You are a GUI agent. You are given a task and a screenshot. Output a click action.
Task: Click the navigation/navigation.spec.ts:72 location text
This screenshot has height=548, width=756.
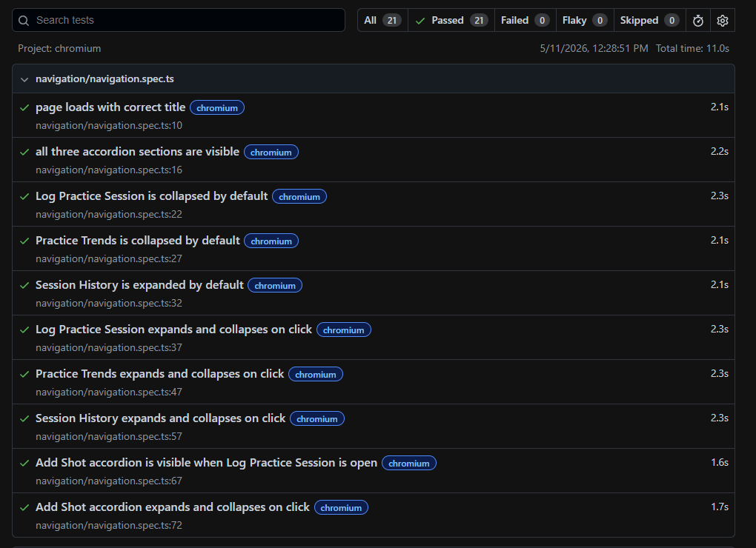(x=109, y=525)
